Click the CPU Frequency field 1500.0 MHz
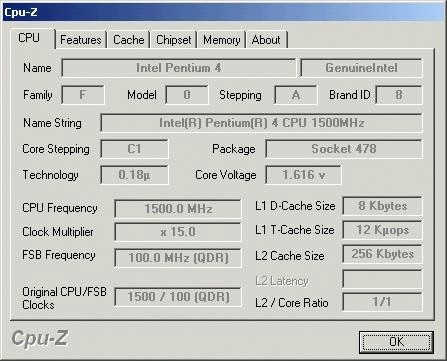The height and width of the screenshot is (361, 447). point(178,209)
